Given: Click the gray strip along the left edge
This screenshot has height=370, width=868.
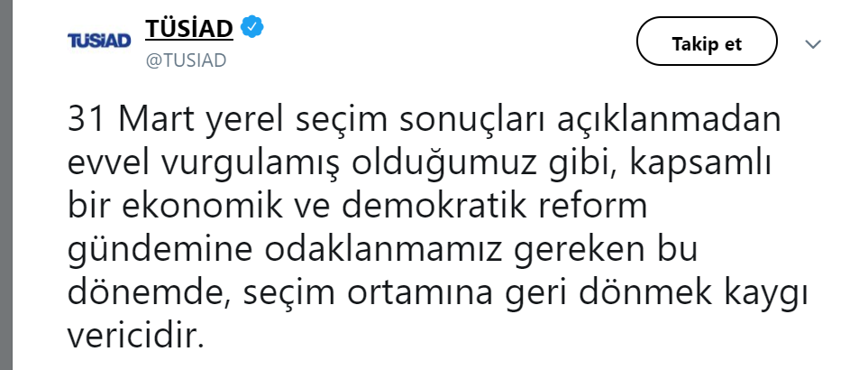Looking at the screenshot, I should tap(6, 185).
